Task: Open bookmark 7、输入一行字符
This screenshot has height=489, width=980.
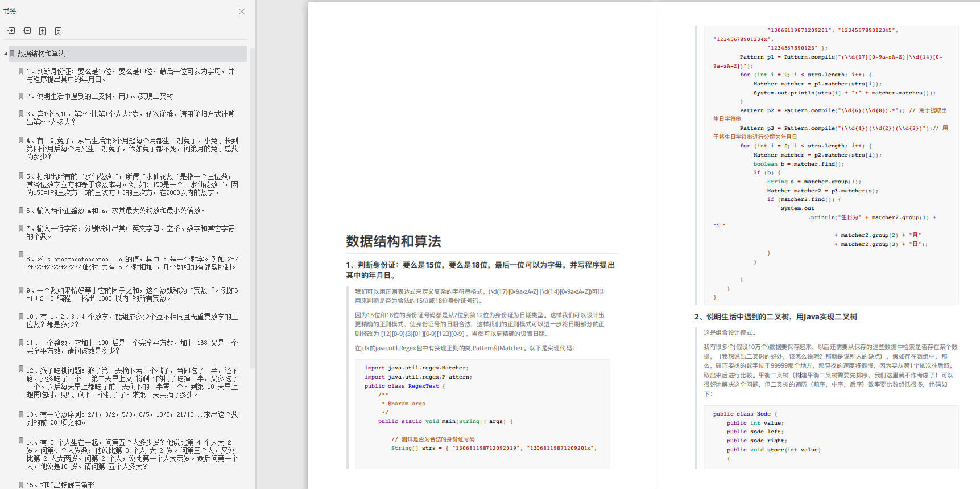Action: tap(130, 232)
